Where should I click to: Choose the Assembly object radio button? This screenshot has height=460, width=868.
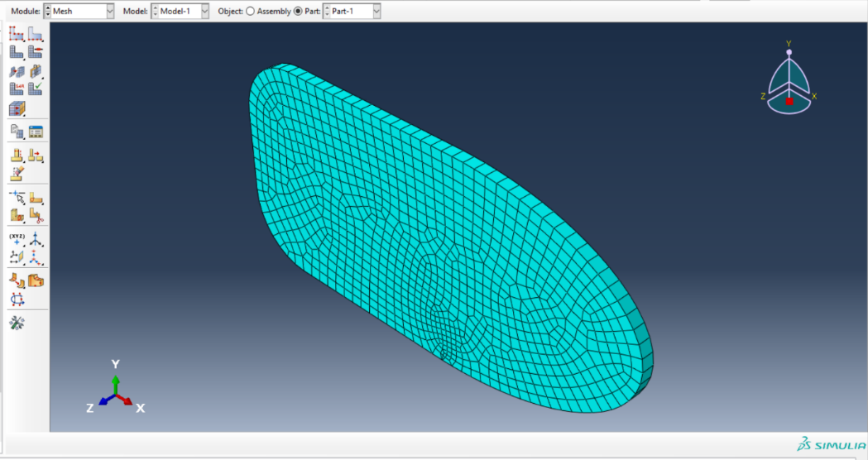pos(250,11)
